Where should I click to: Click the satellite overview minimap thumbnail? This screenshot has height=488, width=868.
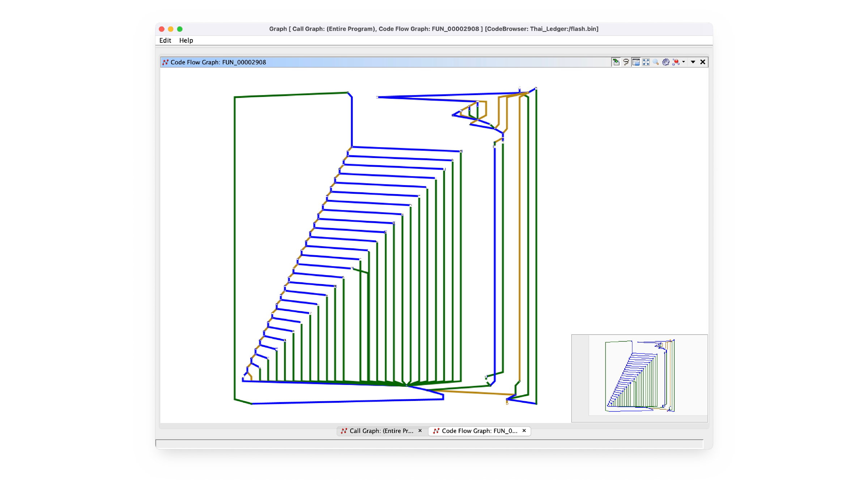click(639, 378)
